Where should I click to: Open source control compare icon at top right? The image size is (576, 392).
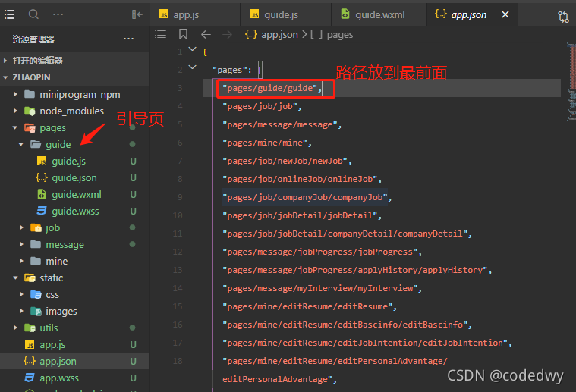click(x=563, y=17)
